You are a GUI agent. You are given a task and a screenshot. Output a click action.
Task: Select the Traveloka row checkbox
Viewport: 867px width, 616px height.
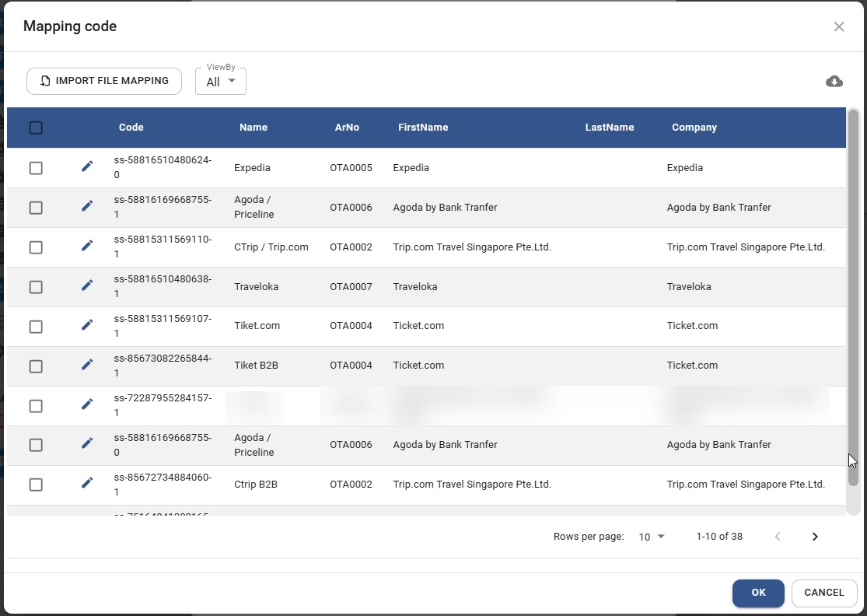(36, 287)
